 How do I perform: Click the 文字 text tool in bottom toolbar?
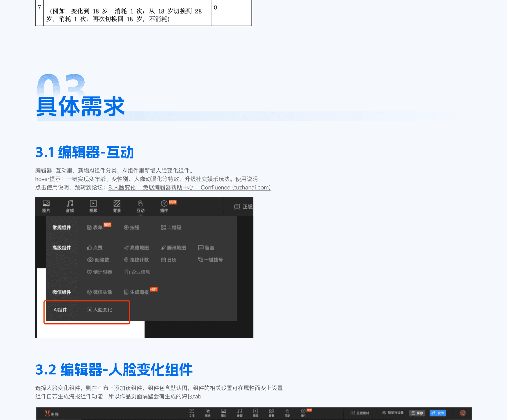coord(192,413)
